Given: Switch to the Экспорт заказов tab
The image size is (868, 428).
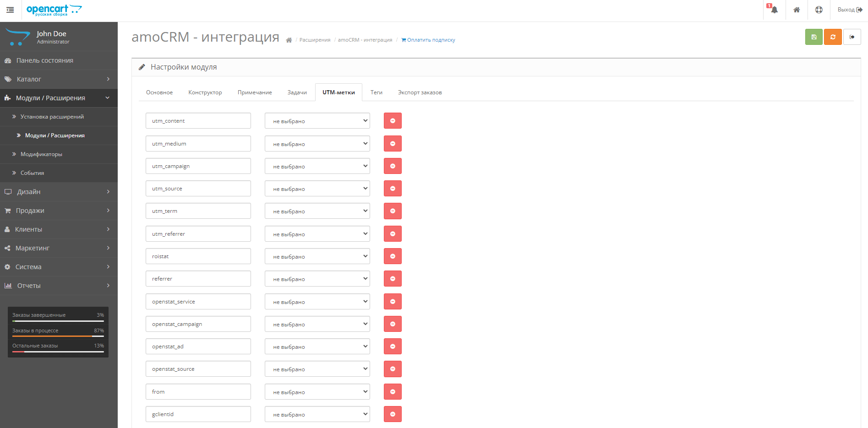Looking at the screenshot, I should click(x=420, y=92).
